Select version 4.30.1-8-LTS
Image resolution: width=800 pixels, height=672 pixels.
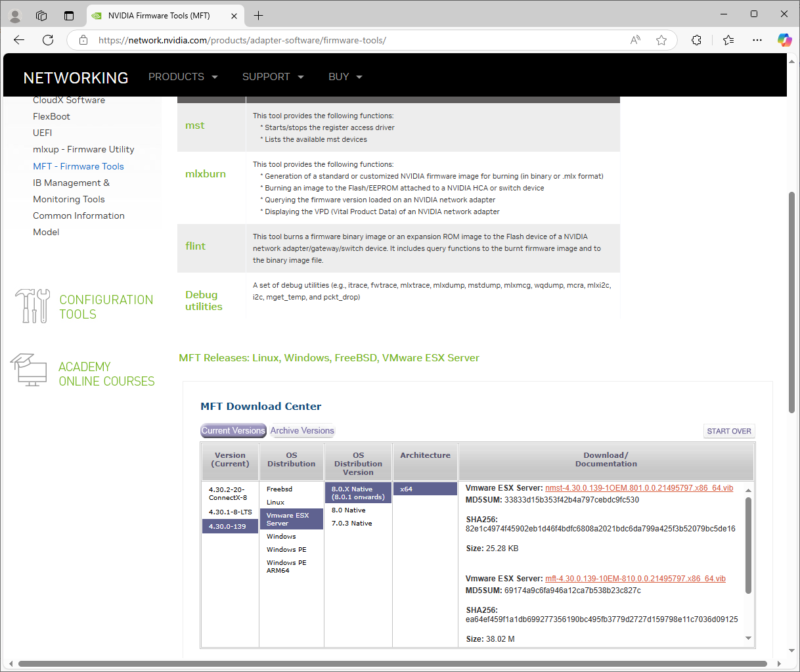tap(230, 512)
